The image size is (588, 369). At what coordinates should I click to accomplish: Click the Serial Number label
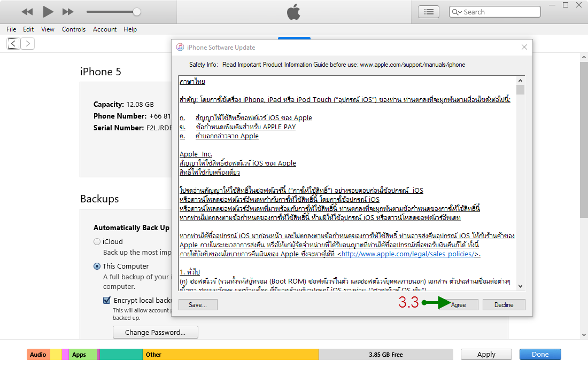pos(119,128)
